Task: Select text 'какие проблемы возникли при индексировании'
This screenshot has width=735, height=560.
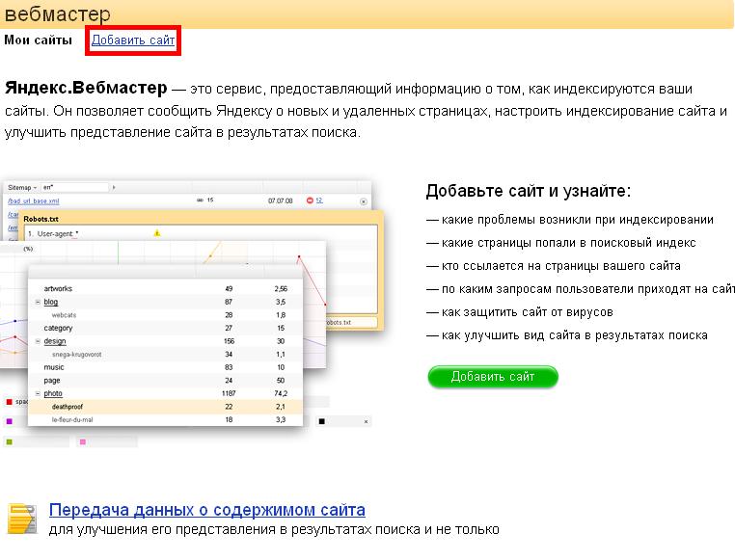Action: [578, 220]
